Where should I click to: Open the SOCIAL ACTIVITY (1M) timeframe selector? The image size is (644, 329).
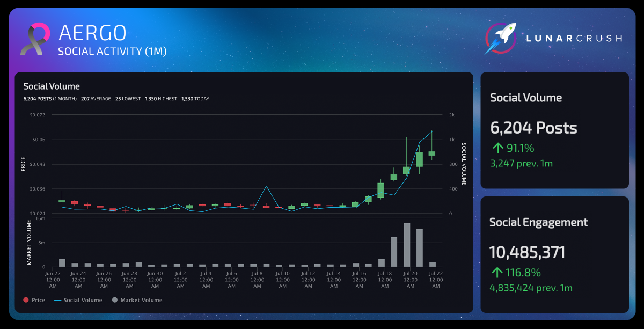click(112, 51)
